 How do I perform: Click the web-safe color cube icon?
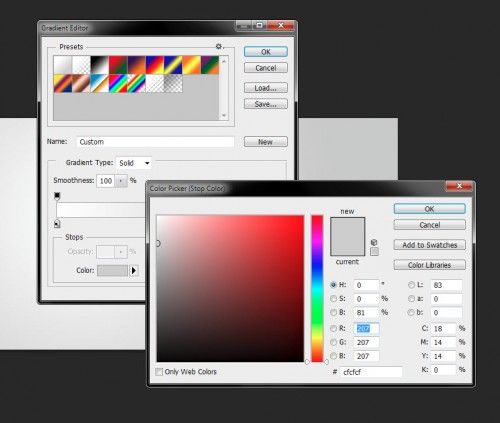(x=374, y=242)
